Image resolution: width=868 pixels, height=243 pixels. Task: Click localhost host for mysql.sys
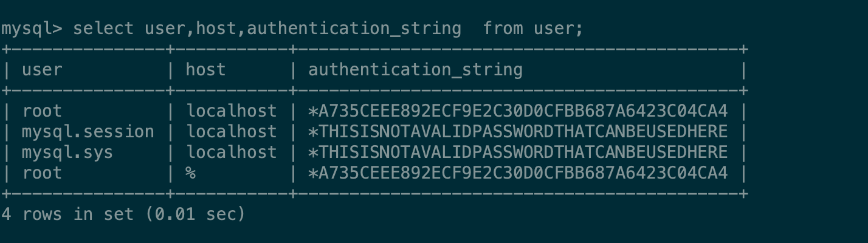(x=231, y=152)
